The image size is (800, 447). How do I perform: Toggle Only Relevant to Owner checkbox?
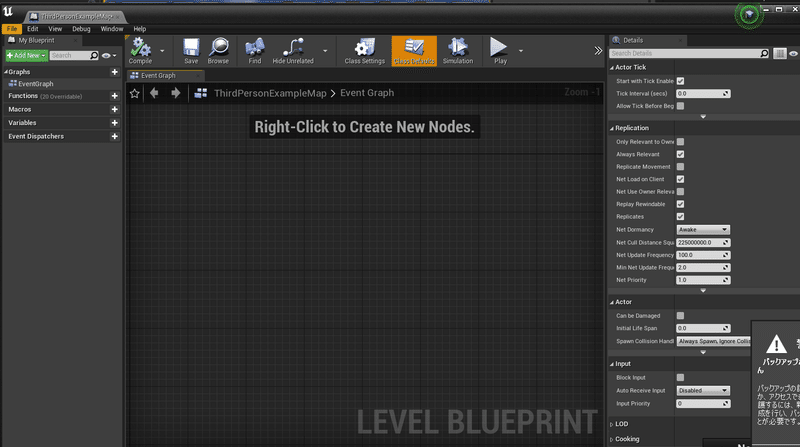click(680, 142)
